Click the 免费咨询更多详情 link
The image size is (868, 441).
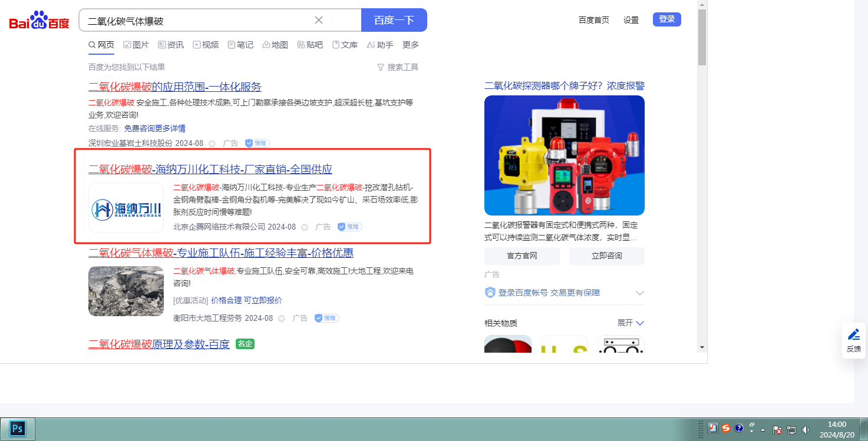point(155,128)
